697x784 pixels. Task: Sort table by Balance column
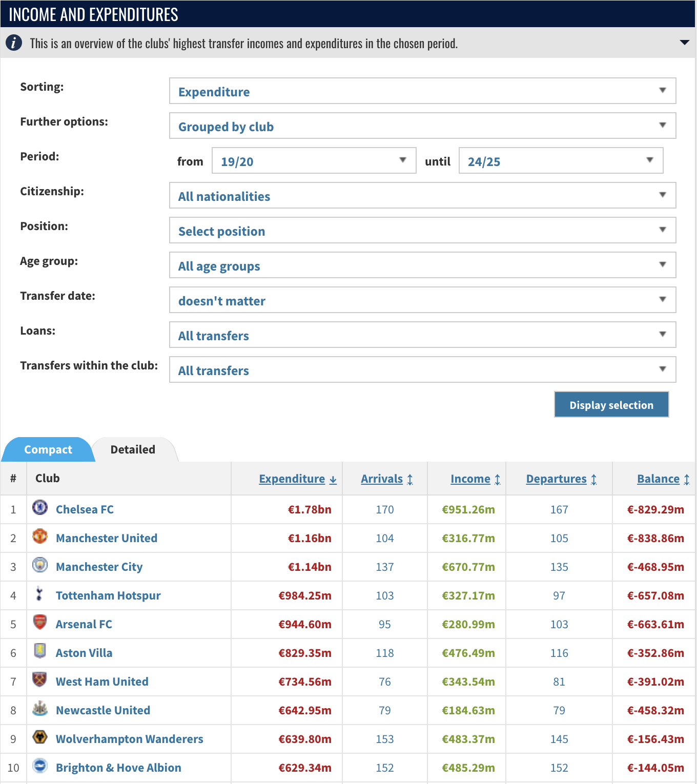(x=658, y=479)
